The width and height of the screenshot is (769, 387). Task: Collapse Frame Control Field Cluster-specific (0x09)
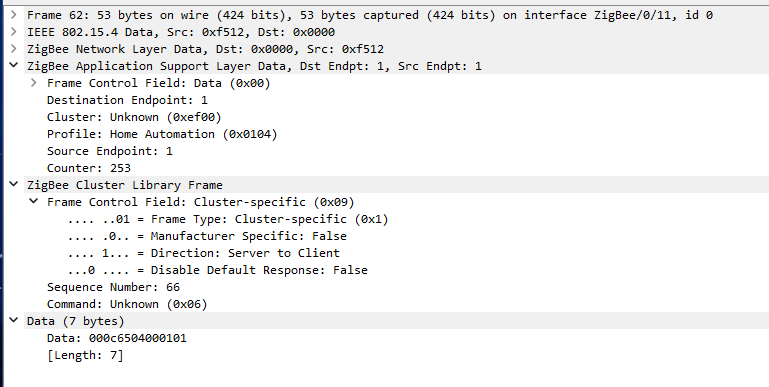34,202
